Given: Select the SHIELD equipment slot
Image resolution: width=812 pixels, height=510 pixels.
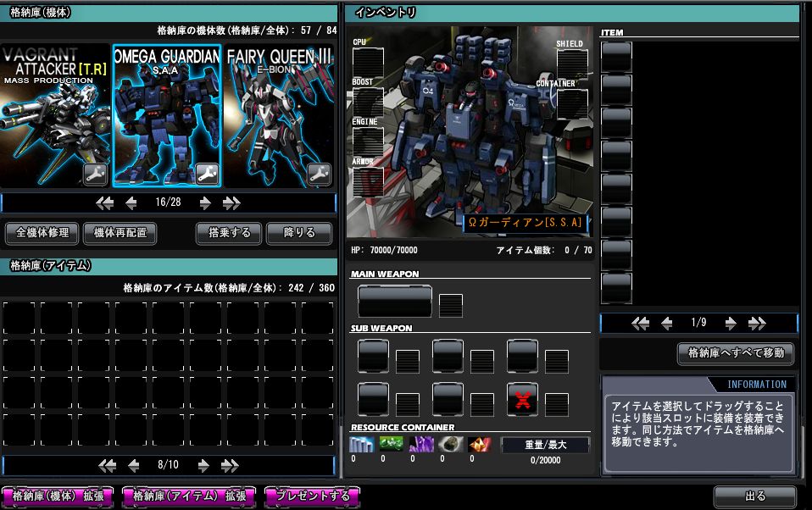Looking at the screenshot, I should pyautogui.click(x=572, y=64).
